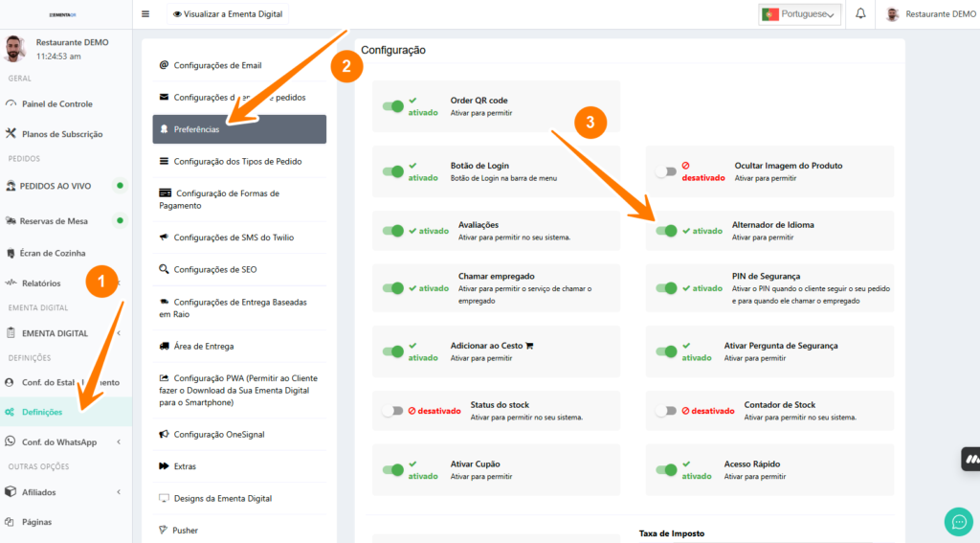Open the notifications bell
The width and height of the screenshot is (980, 543).
pos(860,14)
